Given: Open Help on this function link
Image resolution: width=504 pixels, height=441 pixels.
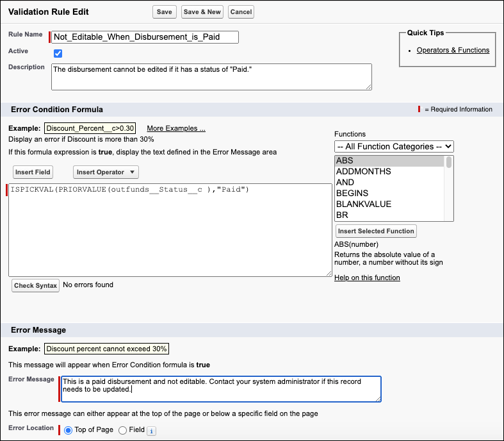Looking at the screenshot, I should tap(367, 278).
